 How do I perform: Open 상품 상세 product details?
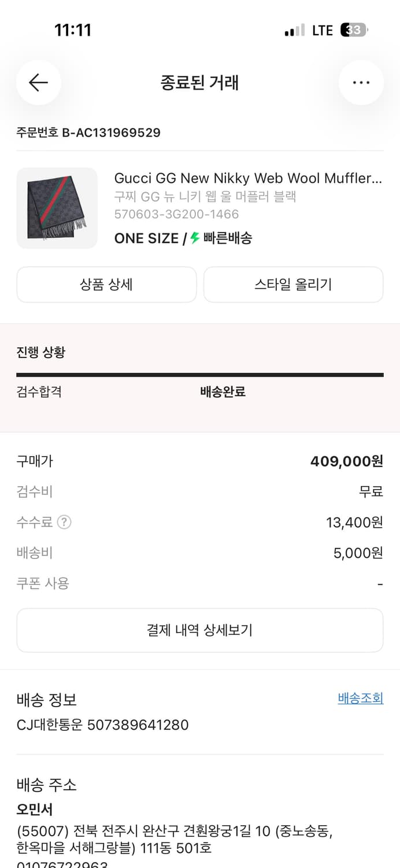click(106, 284)
